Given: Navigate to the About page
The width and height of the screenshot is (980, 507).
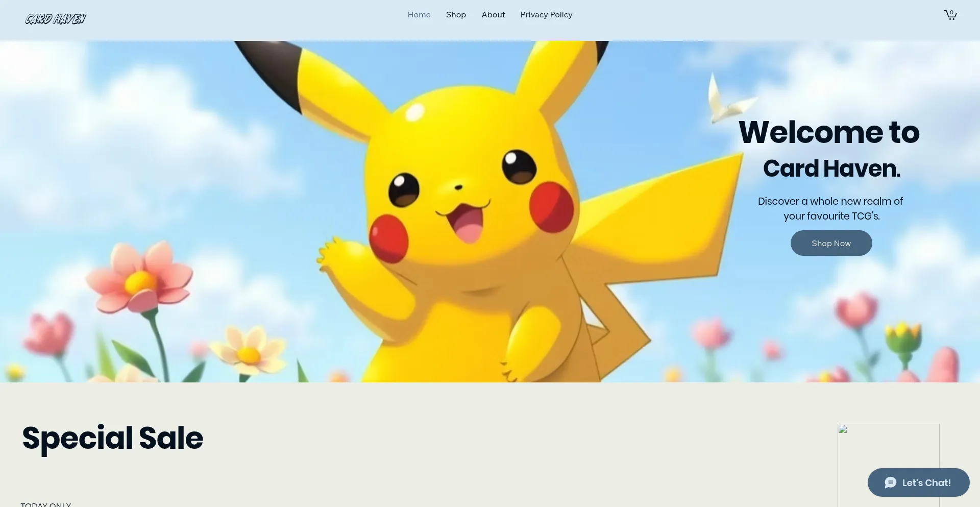Looking at the screenshot, I should pyautogui.click(x=493, y=15).
